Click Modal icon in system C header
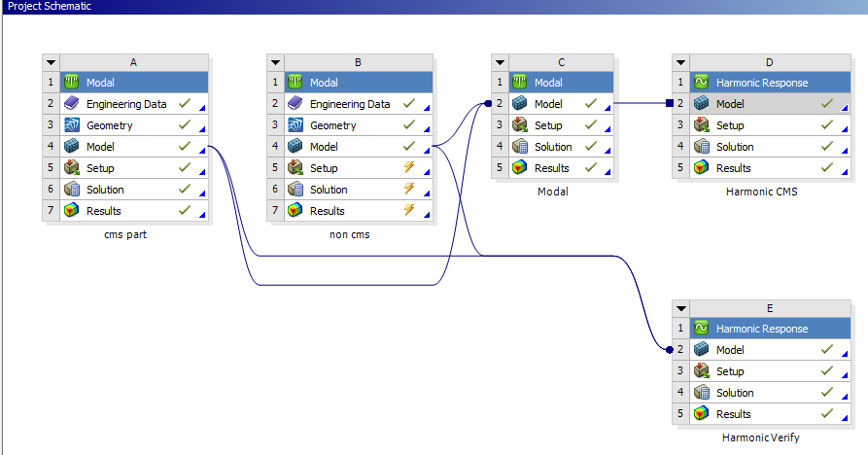 [x=519, y=82]
